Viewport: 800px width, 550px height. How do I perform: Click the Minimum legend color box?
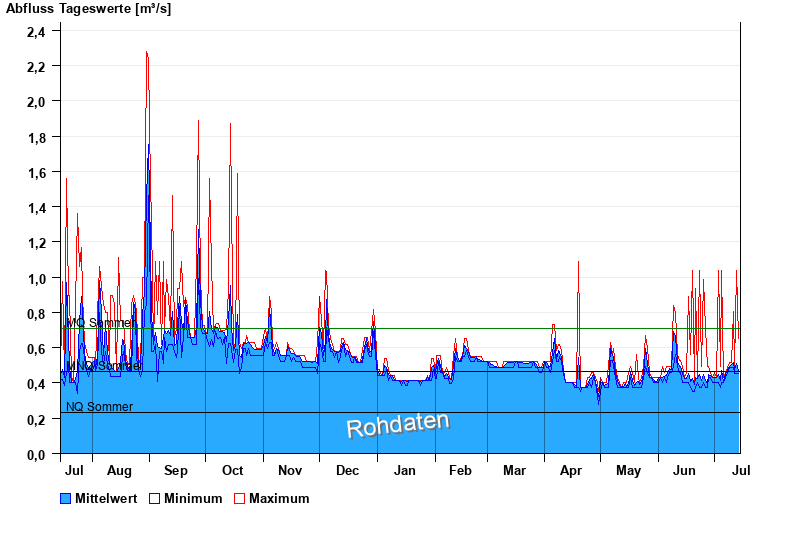[x=154, y=498]
